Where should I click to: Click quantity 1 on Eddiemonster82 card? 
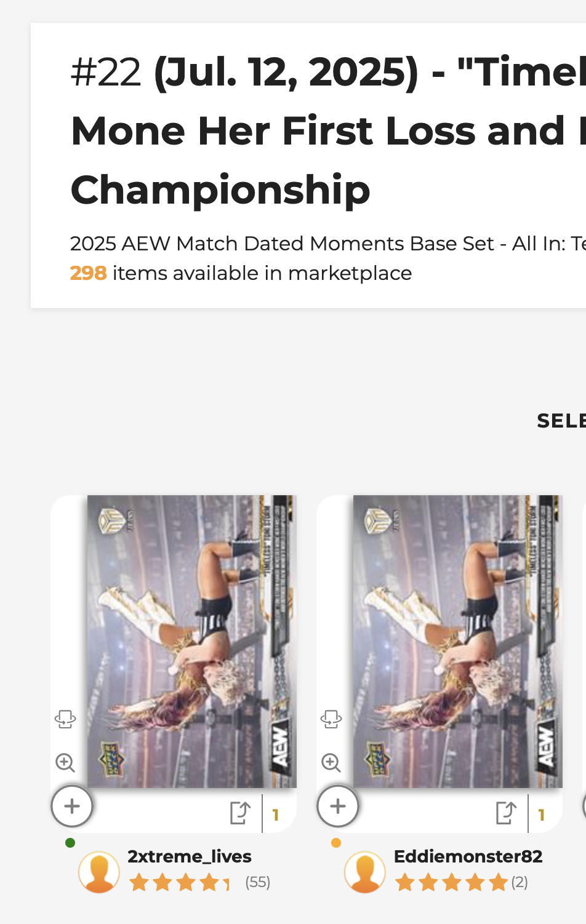click(x=542, y=815)
